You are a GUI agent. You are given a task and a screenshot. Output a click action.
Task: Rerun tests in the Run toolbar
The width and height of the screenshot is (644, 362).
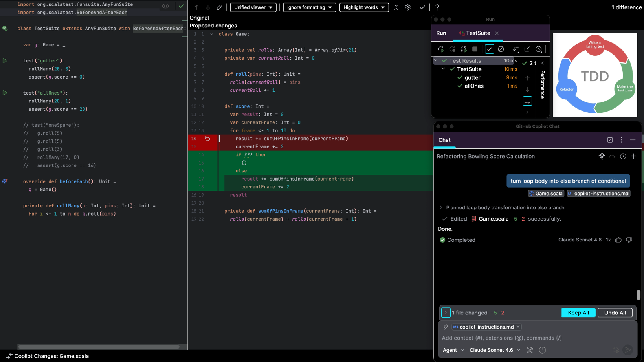pos(441,49)
